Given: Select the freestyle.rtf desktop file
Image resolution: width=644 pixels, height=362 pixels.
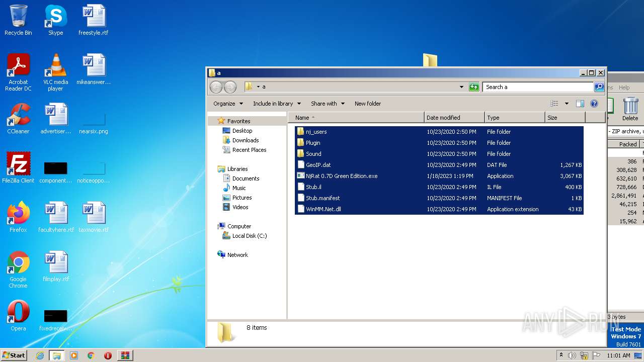Looking at the screenshot, I should pos(93,20).
